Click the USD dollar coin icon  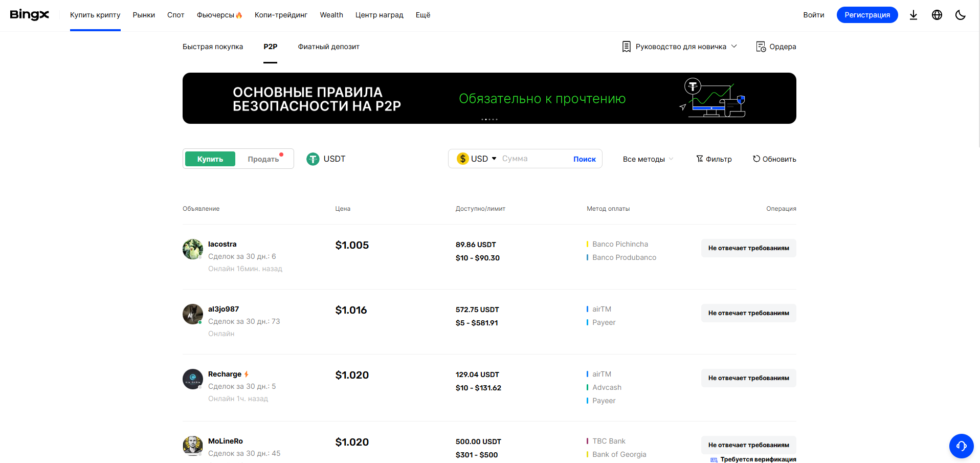pyautogui.click(x=463, y=159)
